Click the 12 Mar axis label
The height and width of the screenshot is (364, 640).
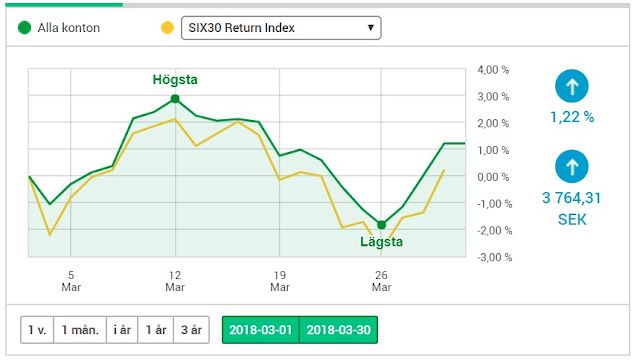tap(175, 281)
